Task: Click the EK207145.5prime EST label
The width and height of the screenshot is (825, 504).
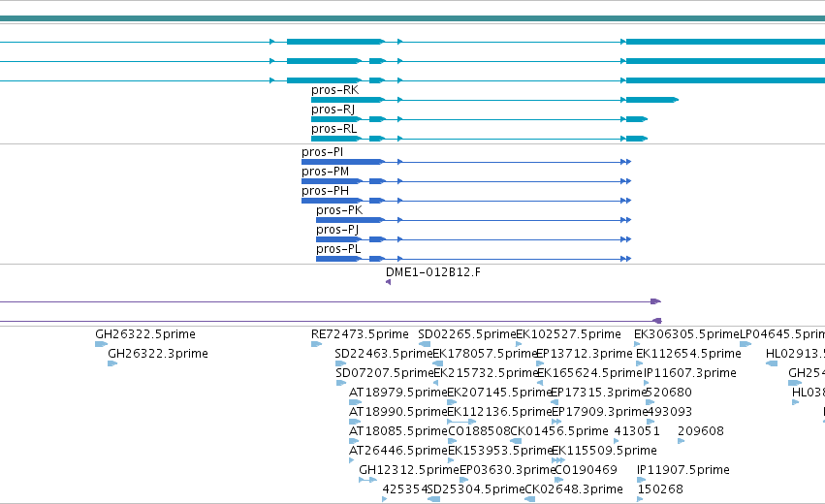Action: point(499,393)
